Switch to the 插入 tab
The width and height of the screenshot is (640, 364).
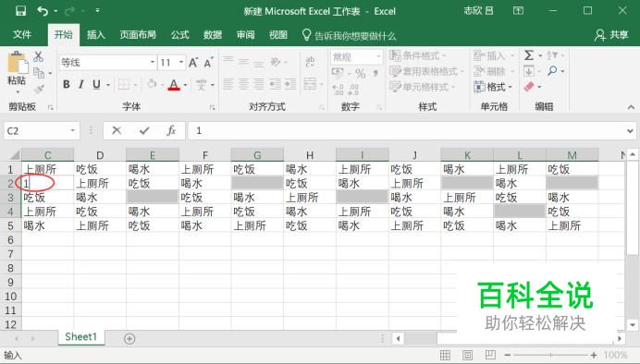pyautogui.click(x=96, y=35)
